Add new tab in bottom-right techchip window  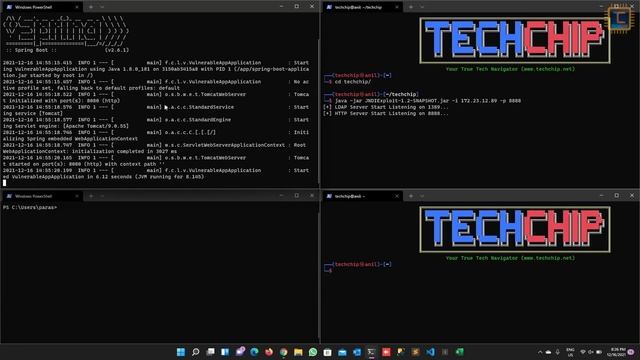point(411,196)
